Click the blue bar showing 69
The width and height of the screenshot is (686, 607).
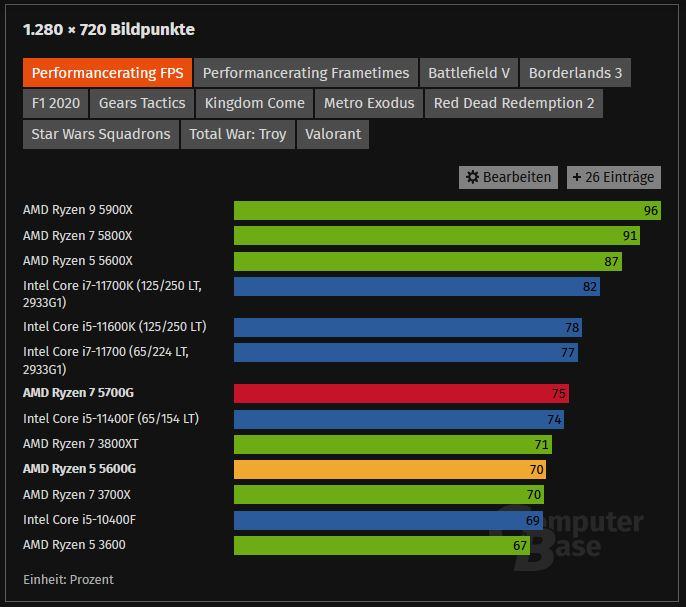pos(388,520)
